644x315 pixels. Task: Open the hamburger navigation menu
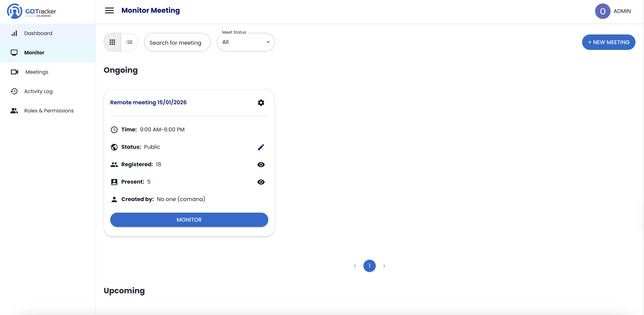[x=109, y=10]
